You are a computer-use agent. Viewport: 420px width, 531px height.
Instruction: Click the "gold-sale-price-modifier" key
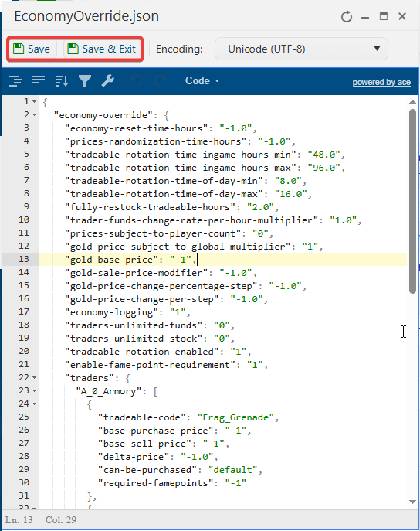(x=136, y=273)
